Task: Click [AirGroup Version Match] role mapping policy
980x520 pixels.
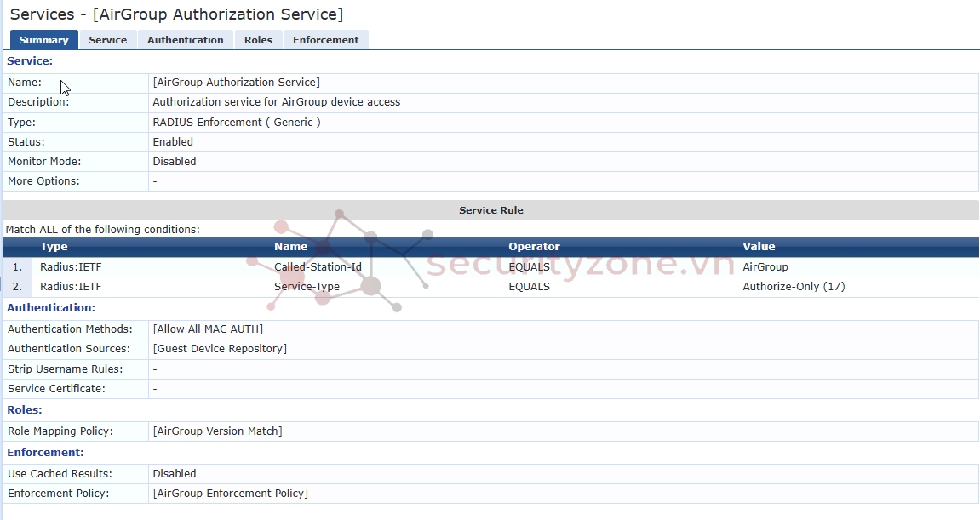Action: (x=217, y=431)
